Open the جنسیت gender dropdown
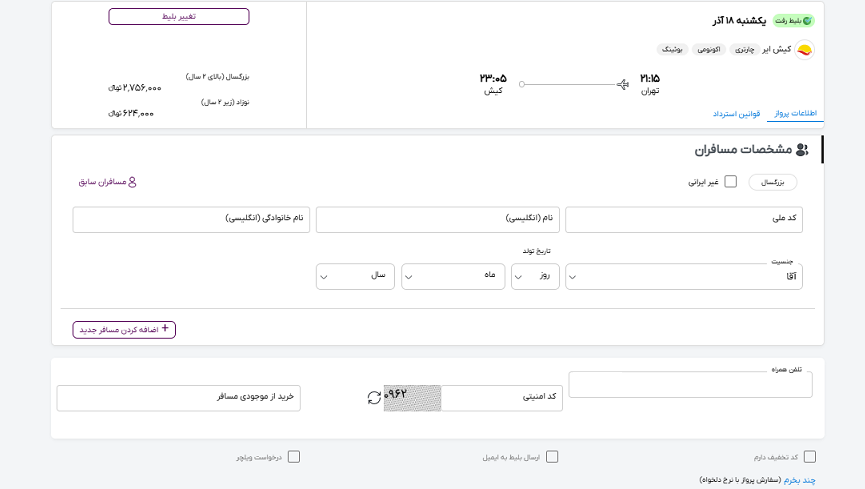The width and height of the screenshot is (865, 489). pos(684,277)
